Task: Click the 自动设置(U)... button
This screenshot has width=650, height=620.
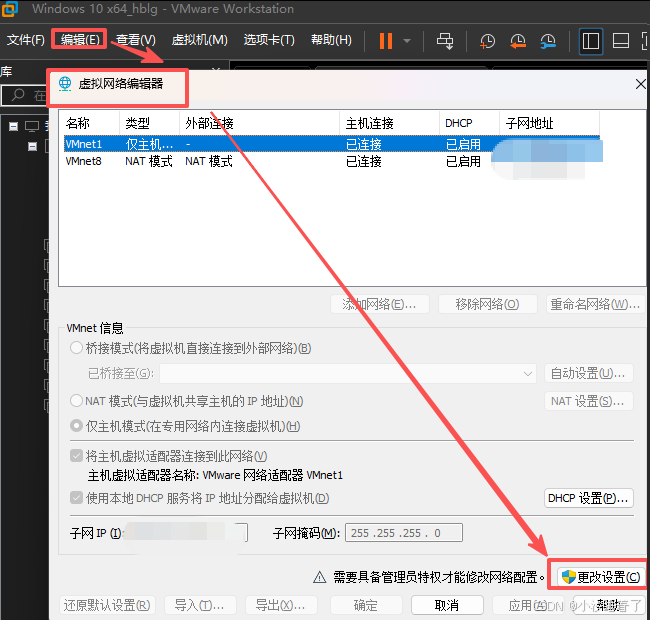Action: [588, 373]
